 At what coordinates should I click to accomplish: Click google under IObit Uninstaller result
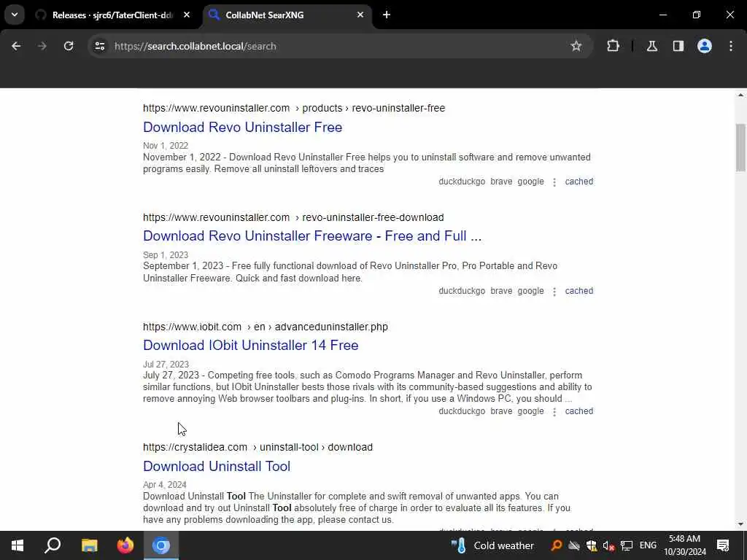coord(530,411)
